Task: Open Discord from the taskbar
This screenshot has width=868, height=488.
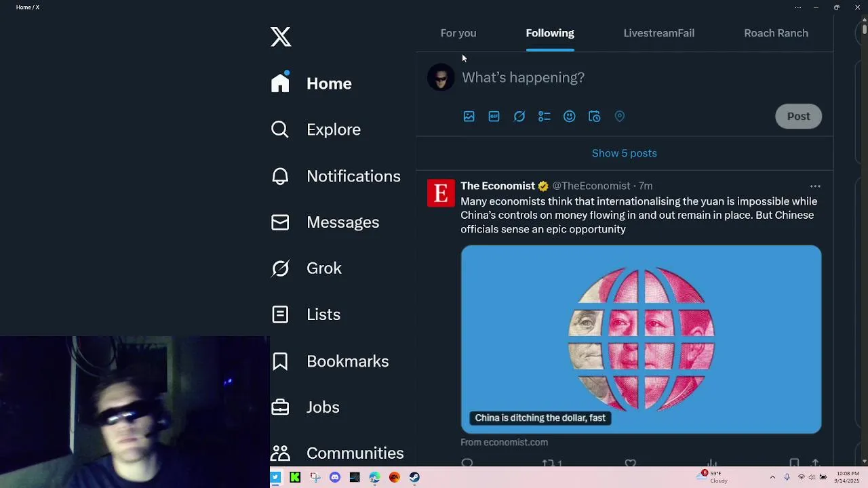Action: click(335, 477)
